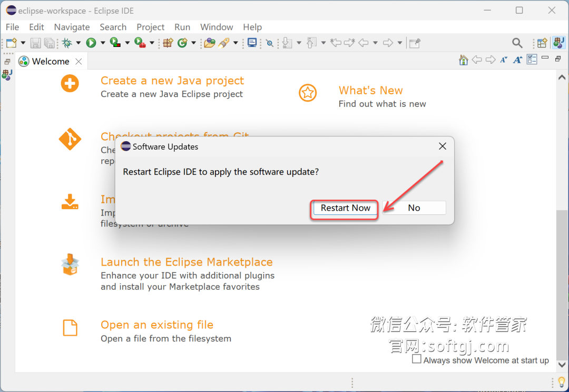
Task: Click the Search flashlight toolbar icon
Action: (x=223, y=43)
